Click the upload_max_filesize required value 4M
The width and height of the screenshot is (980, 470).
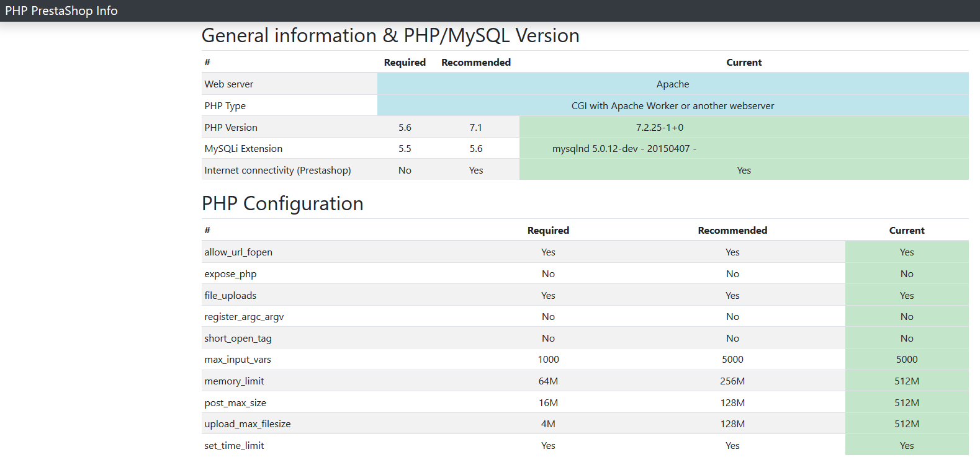coord(548,424)
